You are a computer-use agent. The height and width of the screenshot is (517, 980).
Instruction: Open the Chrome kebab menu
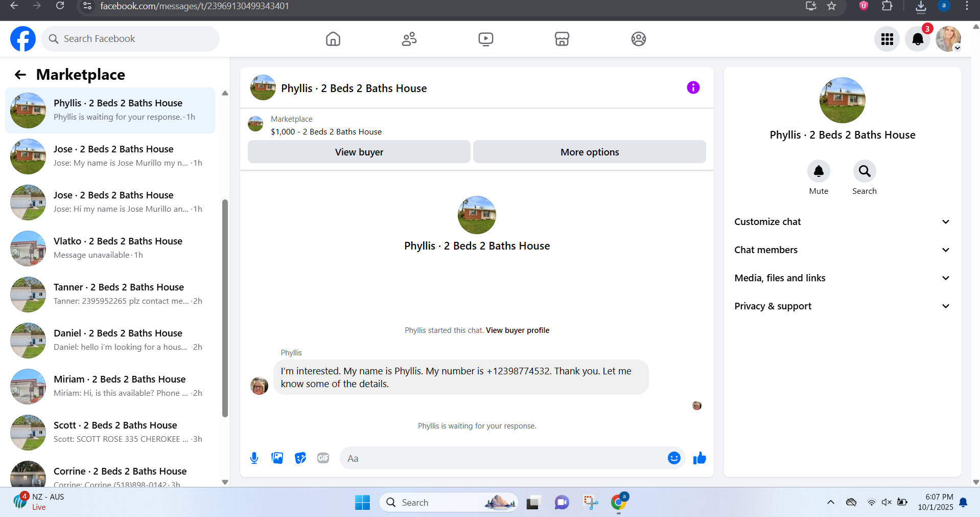967,6
